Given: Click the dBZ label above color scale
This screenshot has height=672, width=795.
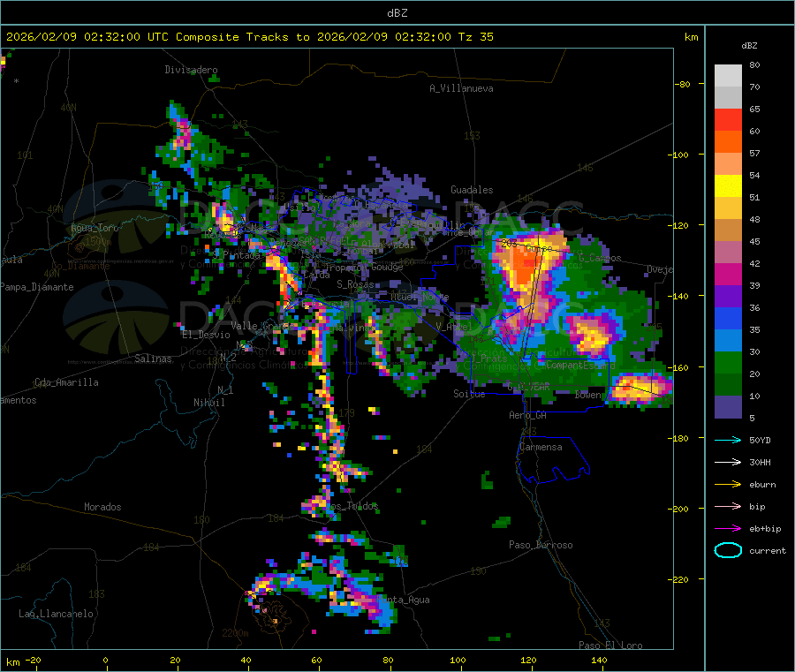Looking at the screenshot, I should [x=749, y=46].
